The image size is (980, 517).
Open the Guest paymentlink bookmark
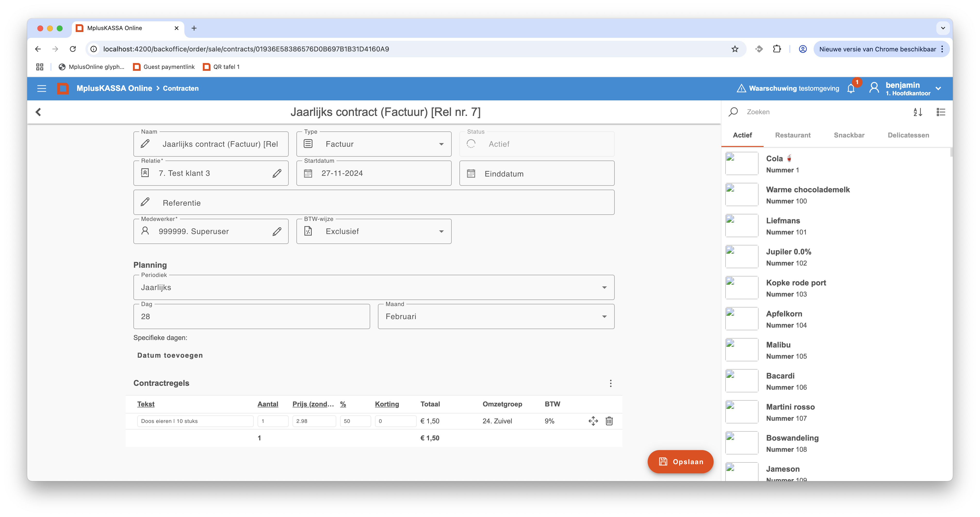pos(164,67)
